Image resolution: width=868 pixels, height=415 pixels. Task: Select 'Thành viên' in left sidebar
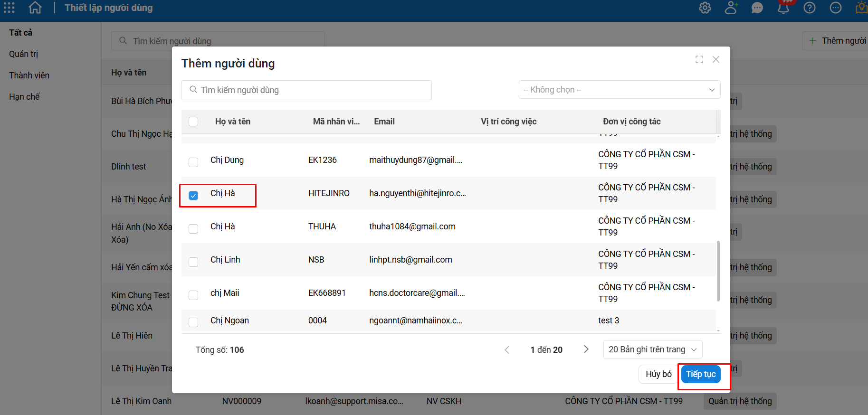click(29, 75)
